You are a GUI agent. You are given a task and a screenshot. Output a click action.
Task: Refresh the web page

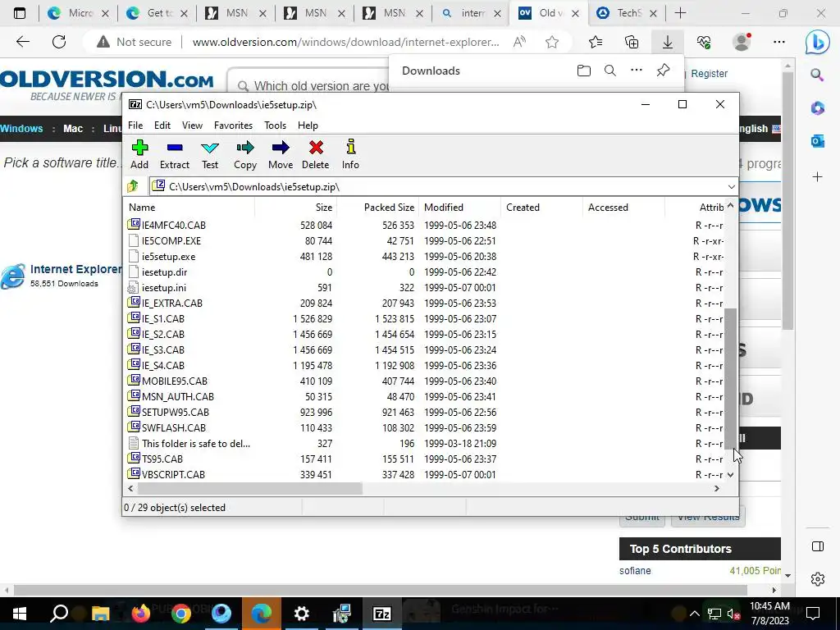click(59, 42)
